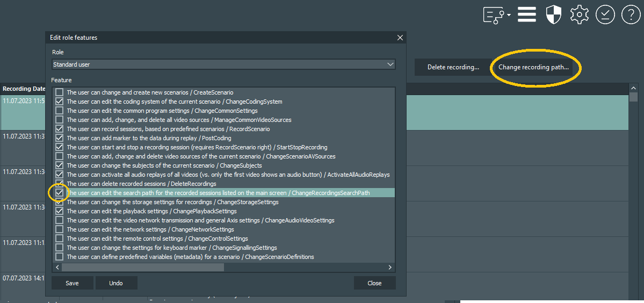Toggle the ChangeNetworkSettings checkbox

click(60, 229)
